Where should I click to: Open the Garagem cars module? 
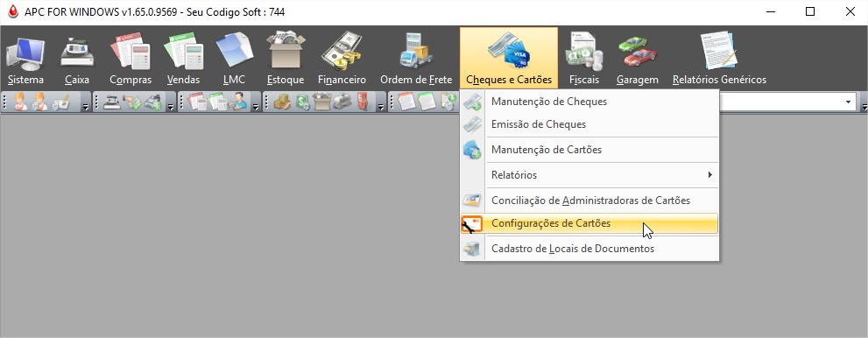point(637,58)
